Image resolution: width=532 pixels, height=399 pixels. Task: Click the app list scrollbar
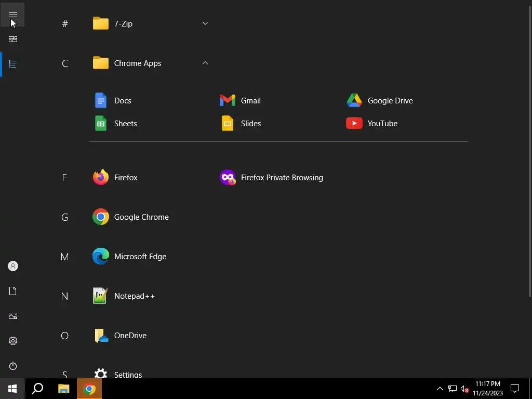(530, 152)
